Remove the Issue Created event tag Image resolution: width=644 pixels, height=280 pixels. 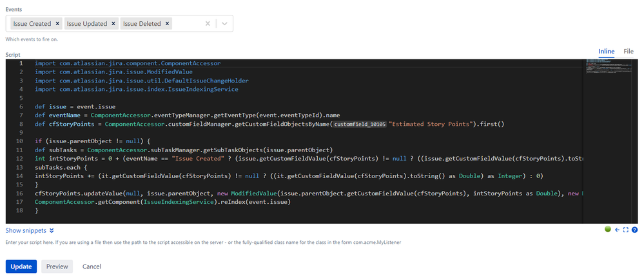pyautogui.click(x=57, y=23)
